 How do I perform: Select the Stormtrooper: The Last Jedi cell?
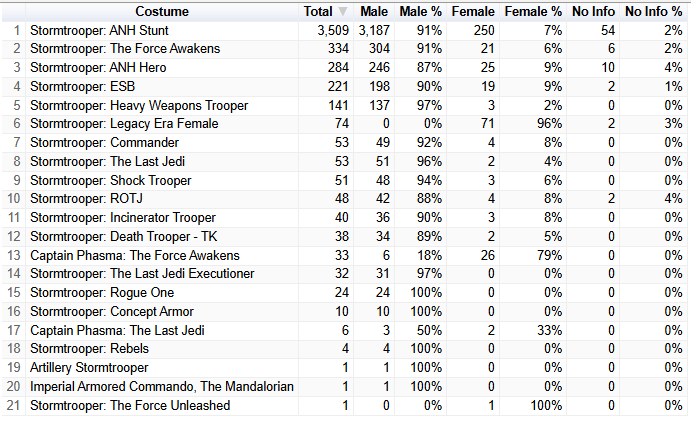(107, 162)
